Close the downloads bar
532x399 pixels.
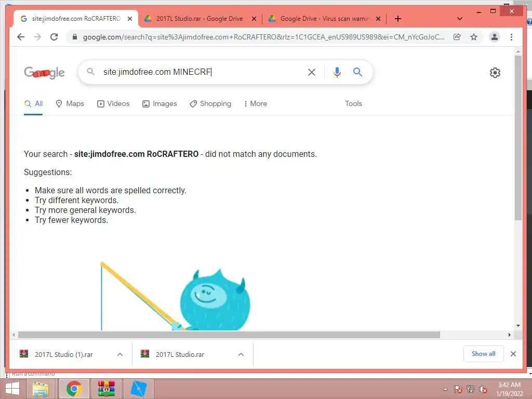tap(513, 354)
